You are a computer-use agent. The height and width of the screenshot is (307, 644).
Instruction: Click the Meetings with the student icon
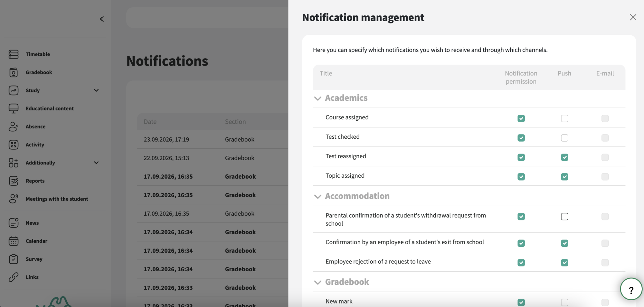point(14,199)
